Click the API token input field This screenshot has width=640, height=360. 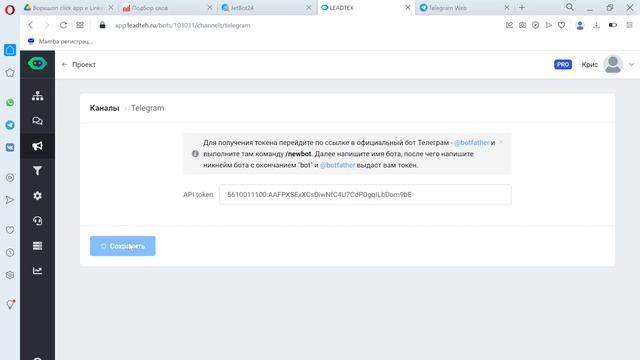365,195
